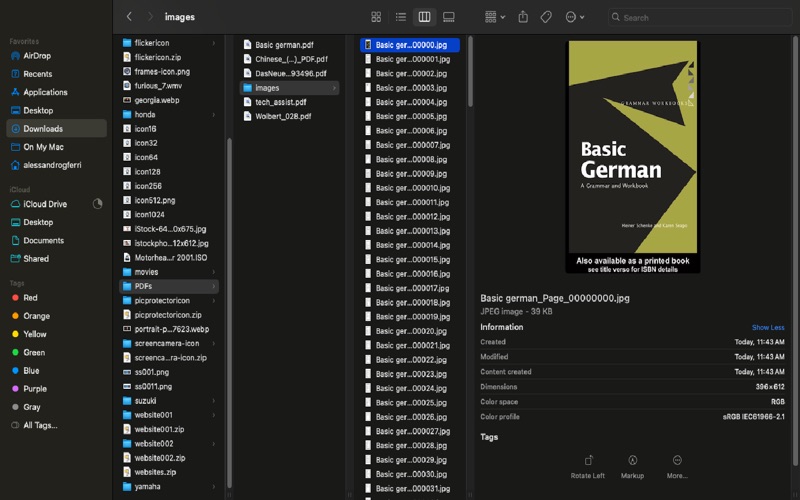Screen dimensions: 800x500
Task: Expand the flickericon folder chevron
Action: (x=213, y=43)
